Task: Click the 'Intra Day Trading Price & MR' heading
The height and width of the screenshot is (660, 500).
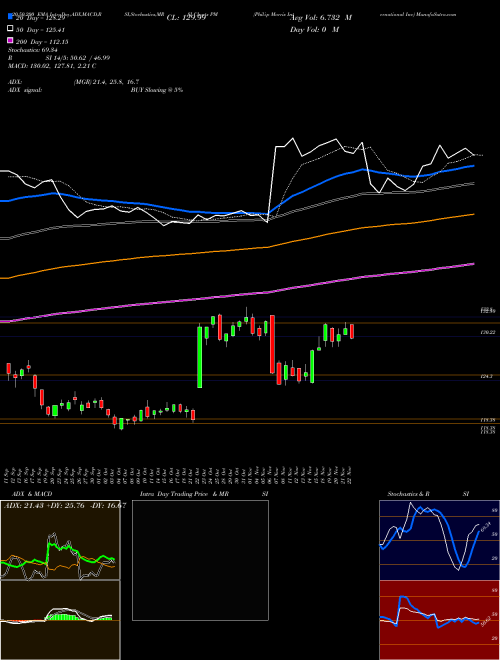Action: [184, 494]
